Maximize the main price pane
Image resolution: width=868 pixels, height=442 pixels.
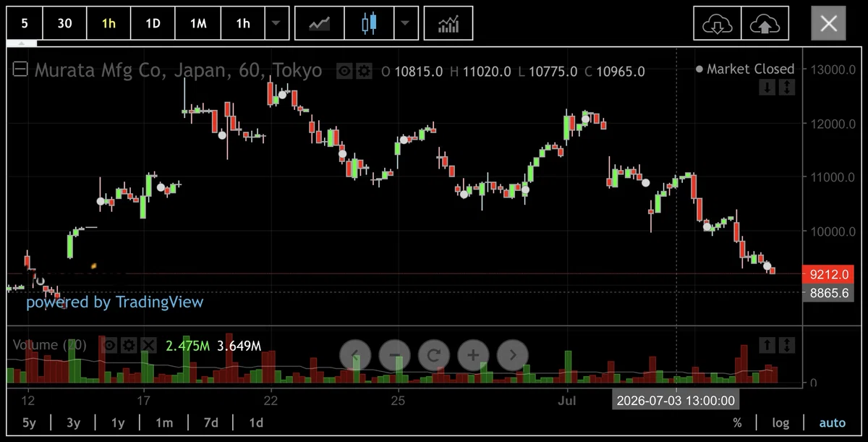click(x=786, y=88)
